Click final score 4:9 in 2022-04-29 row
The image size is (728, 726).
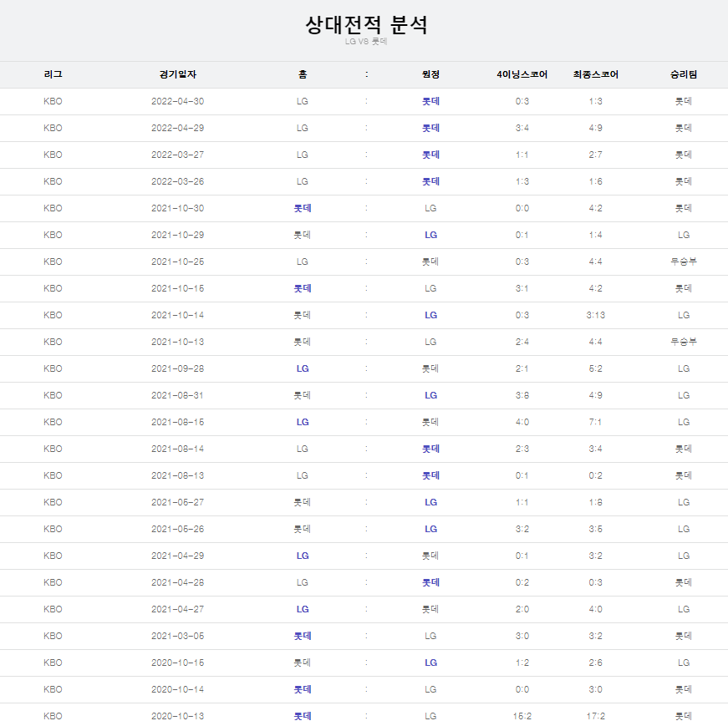pos(595,128)
